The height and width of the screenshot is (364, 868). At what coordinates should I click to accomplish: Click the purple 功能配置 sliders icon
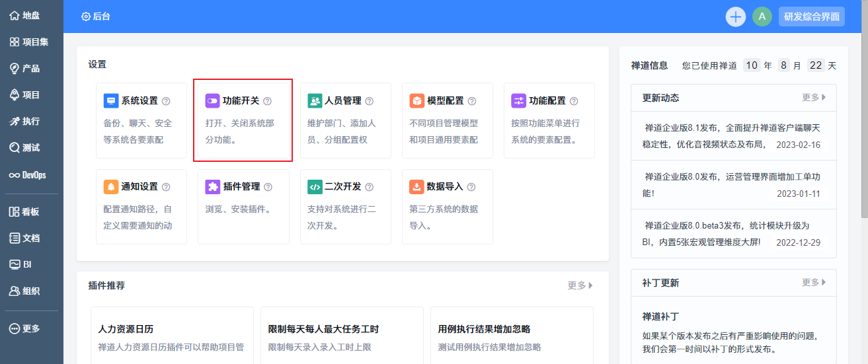(518, 101)
